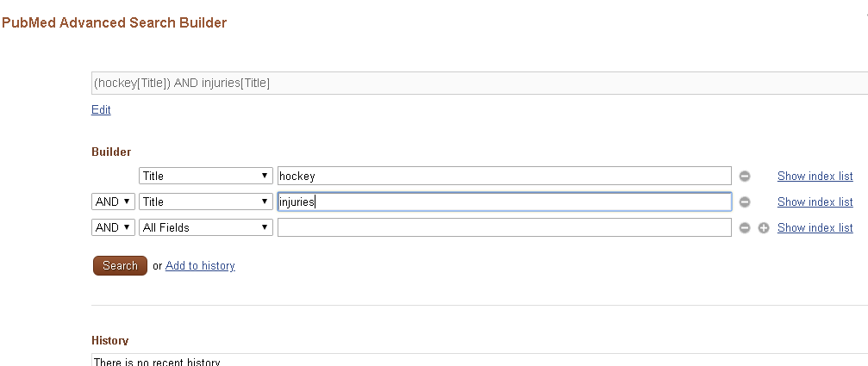Change the AND operator on All Fields row
This screenshot has height=366, width=868.
pos(113,227)
